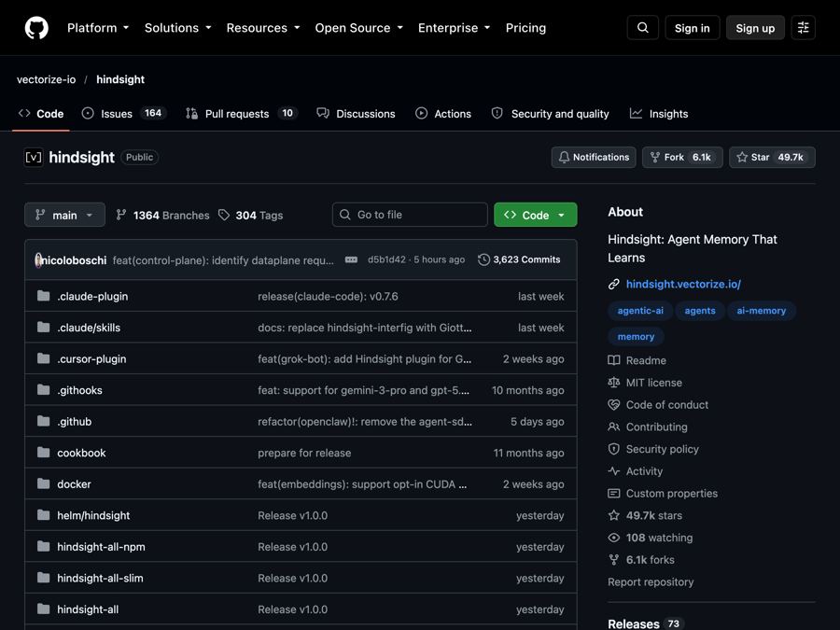Click nicoloboschi's avatar in latest commit
Image resolution: width=840 pixels, height=630 pixels.
point(38,260)
